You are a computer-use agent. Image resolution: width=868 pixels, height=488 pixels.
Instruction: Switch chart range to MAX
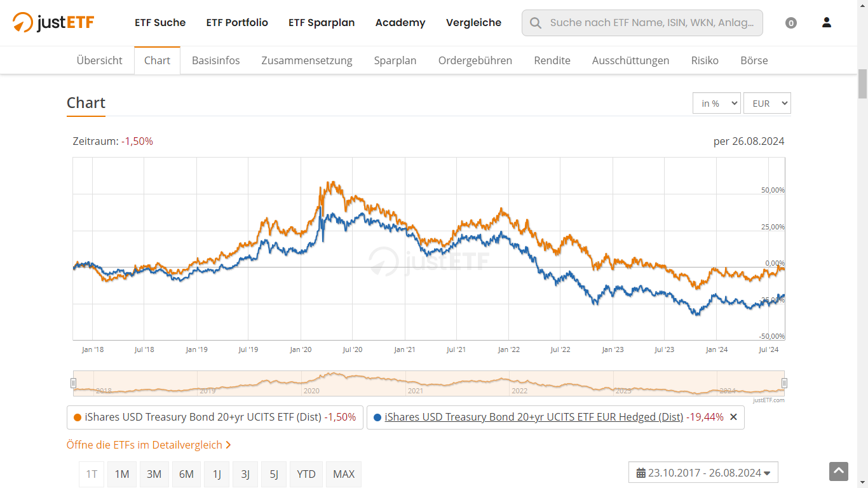pos(344,474)
